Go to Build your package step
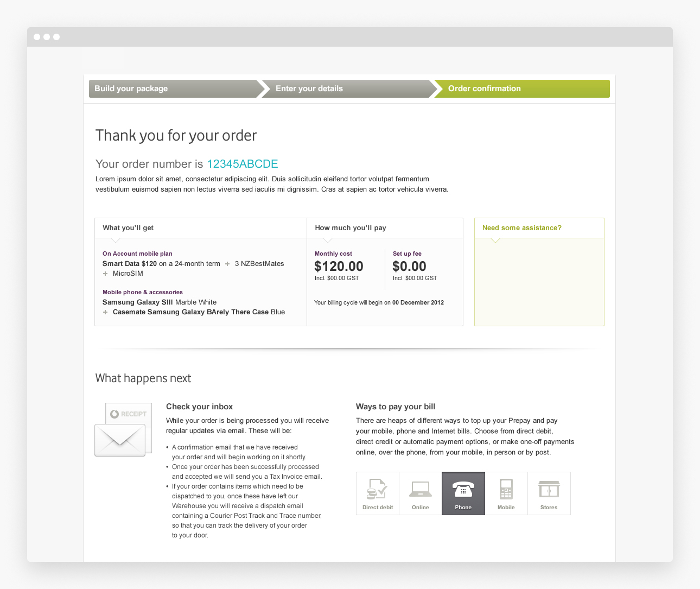The width and height of the screenshot is (700, 589). coord(131,88)
